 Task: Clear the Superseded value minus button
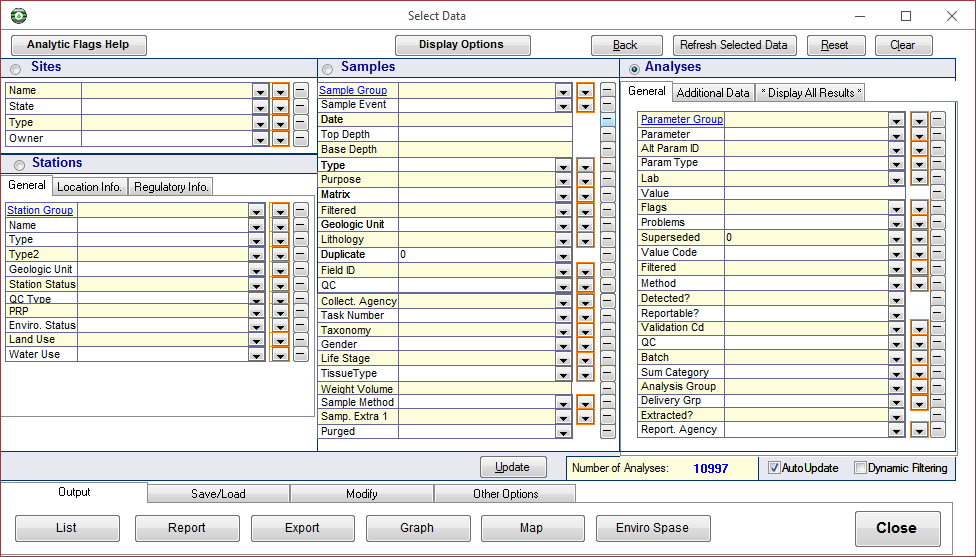pos(937,237)
